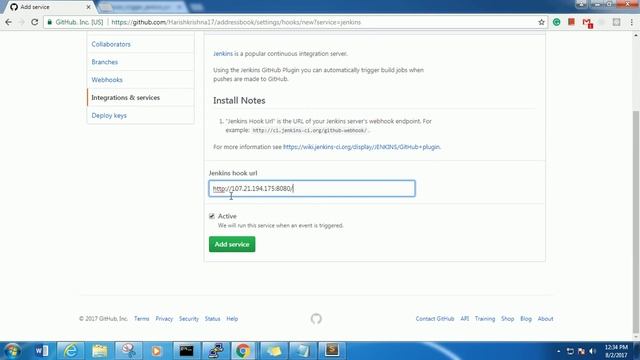Open Terms footer link
This screenshot has height=360, width=640.
[x=142, y=319]
